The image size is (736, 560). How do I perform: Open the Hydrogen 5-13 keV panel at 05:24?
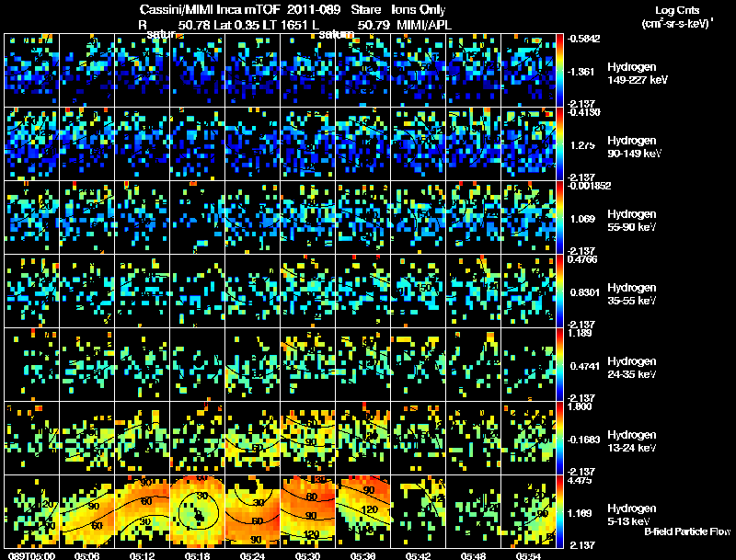coord(252,511)
